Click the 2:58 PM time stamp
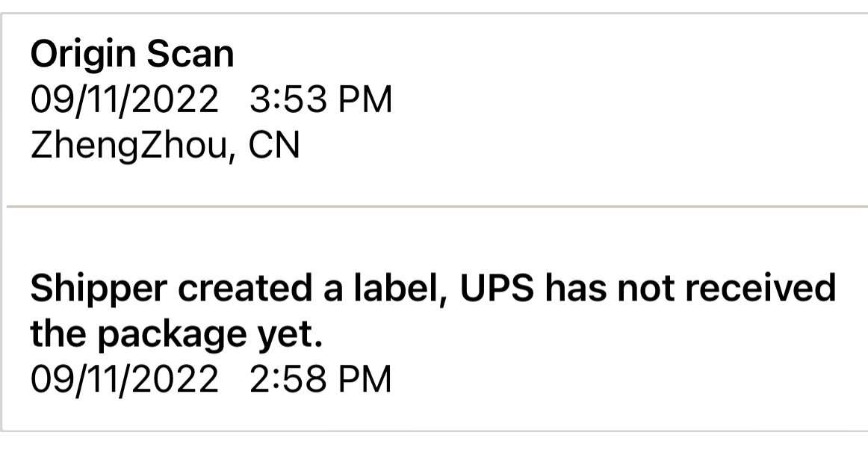 pyautogui.click(x=320, y=380)
